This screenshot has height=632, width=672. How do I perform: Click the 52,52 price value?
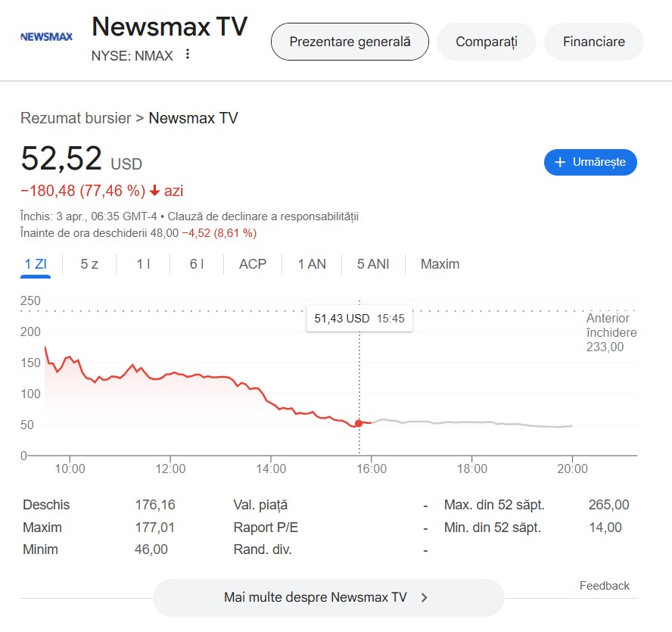[61, 158]
